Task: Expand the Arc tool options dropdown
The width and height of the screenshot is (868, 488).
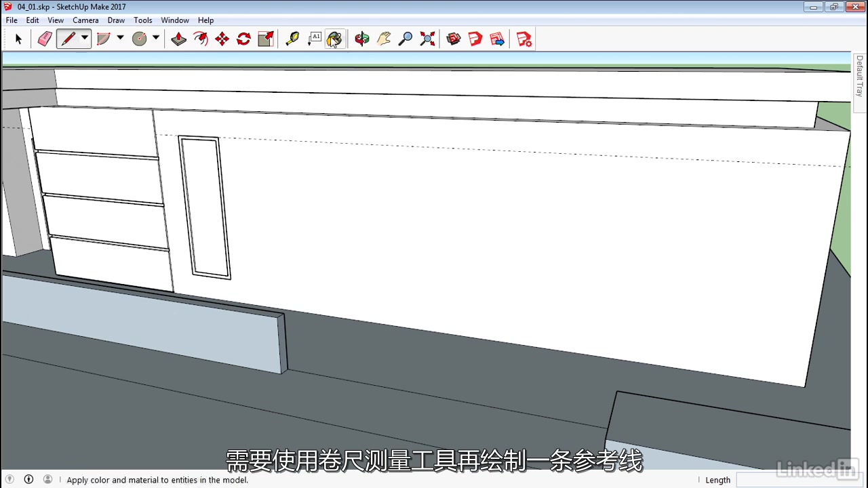Action: (120, 39)
